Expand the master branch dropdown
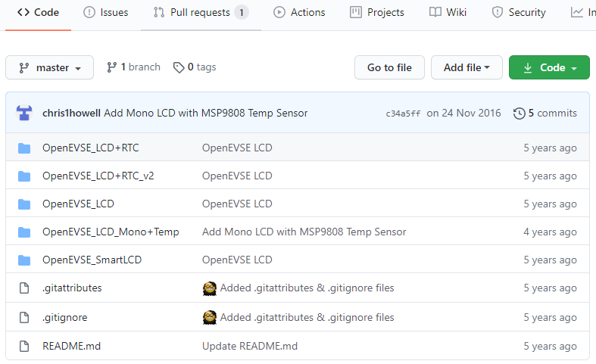This screenshot has width=596, height=364. [x=49, y=67]
